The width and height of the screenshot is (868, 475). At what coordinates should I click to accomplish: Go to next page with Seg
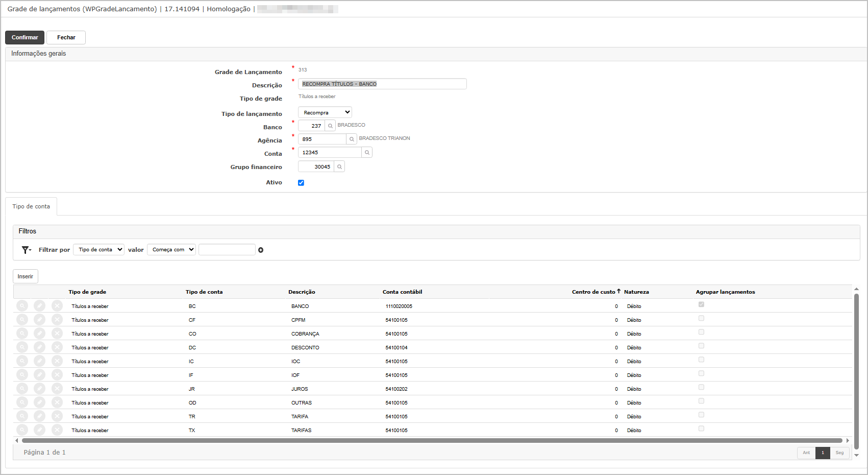click(839, 453)
